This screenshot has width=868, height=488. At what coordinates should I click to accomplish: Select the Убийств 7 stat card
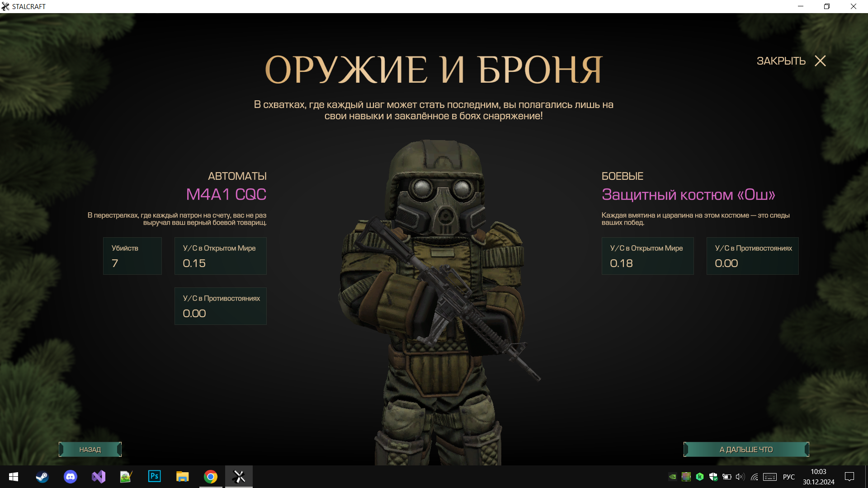coord(132,256)
